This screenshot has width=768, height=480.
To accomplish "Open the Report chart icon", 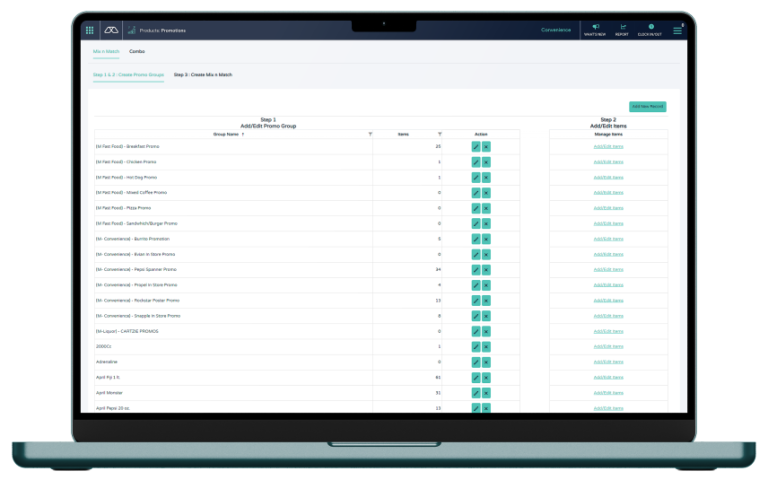I will [622, 29].
